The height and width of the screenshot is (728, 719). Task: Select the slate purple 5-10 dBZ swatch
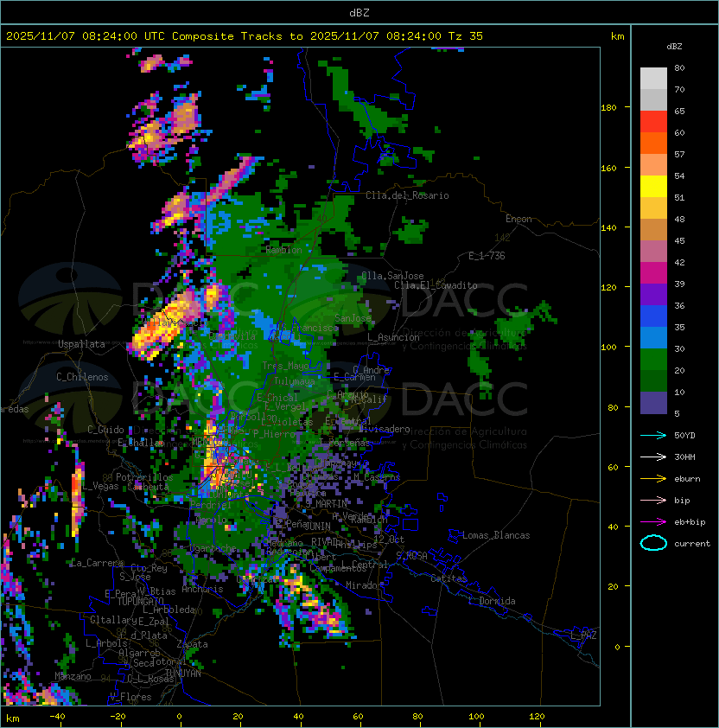pos(653,403)
